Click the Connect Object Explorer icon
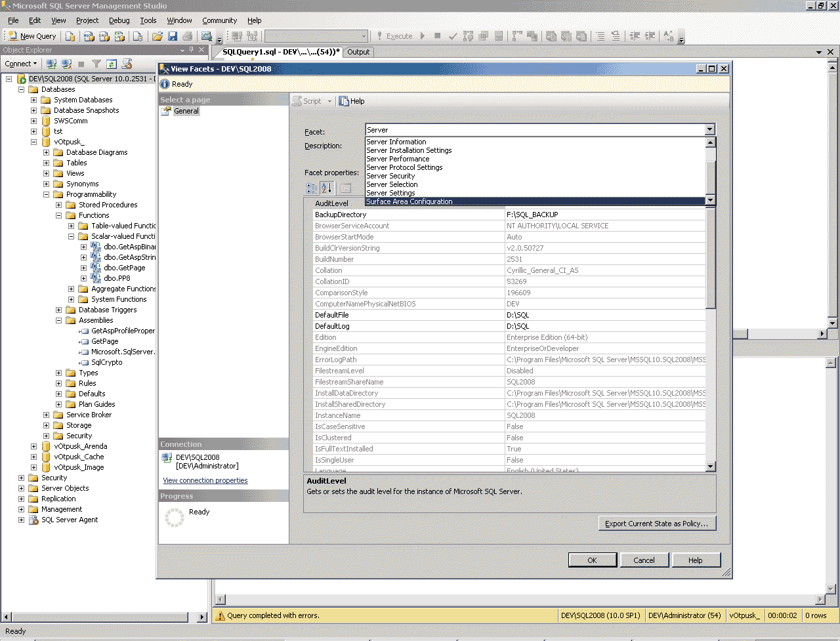The width and height of the screenshot is (840, 641). [x=51, y=64]
